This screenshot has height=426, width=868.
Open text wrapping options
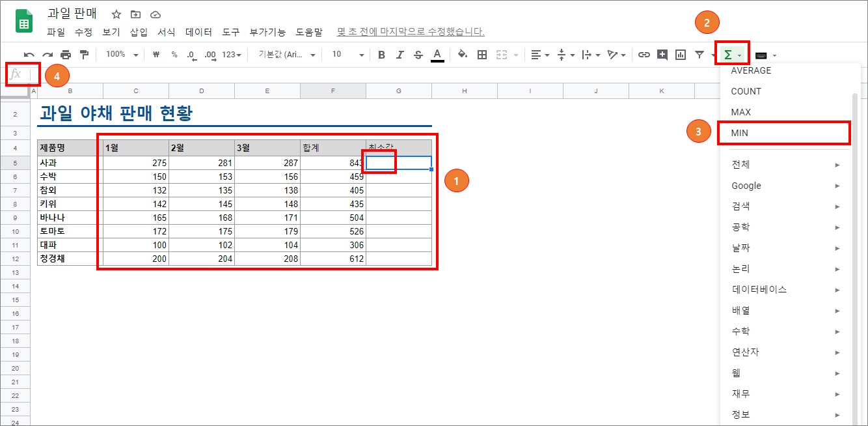(x=591, y=55)
